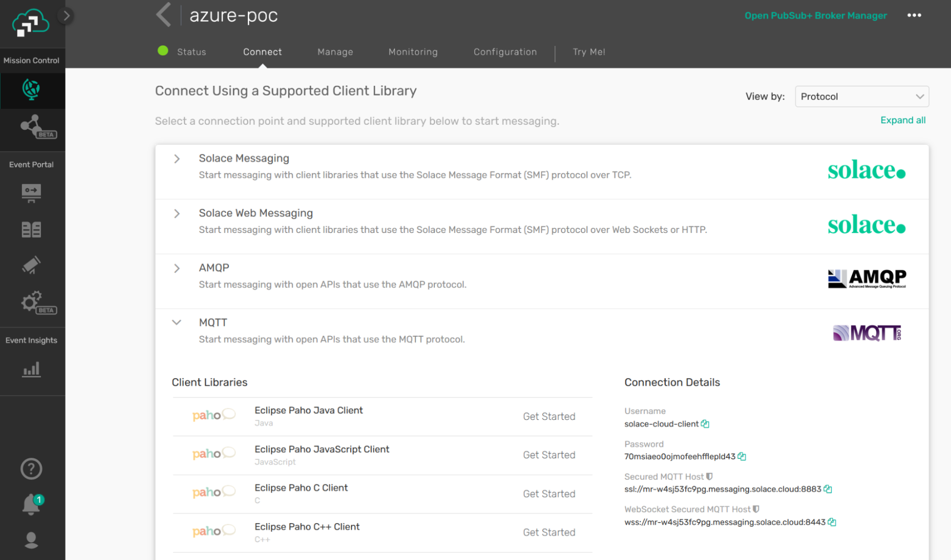This screenshot has width=951, height=560.
Task: Copy the solace-cloud-client username
Action: [706, 424]
